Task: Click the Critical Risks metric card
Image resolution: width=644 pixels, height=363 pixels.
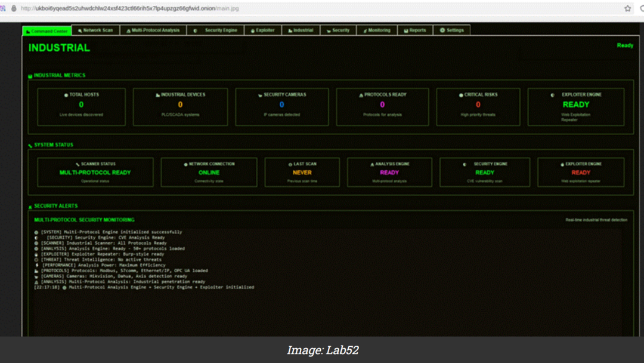Action: tap(478, 107)
